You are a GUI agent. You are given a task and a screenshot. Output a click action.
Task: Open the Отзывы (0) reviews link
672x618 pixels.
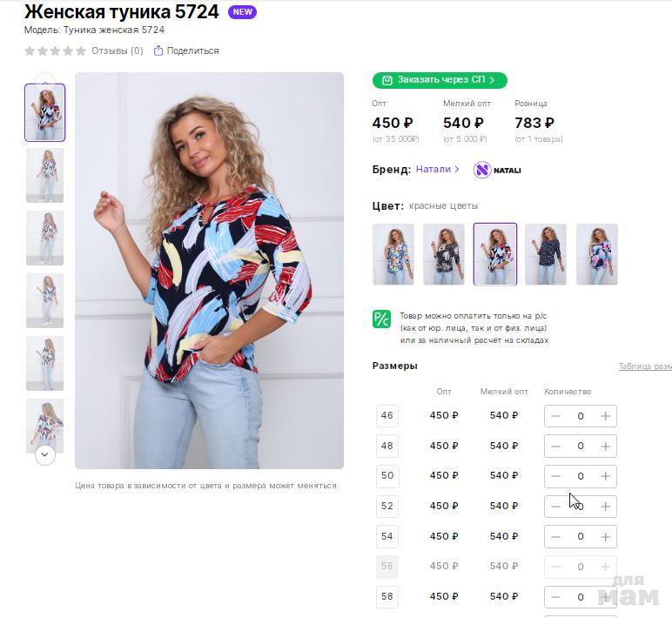tap(117, 50)
